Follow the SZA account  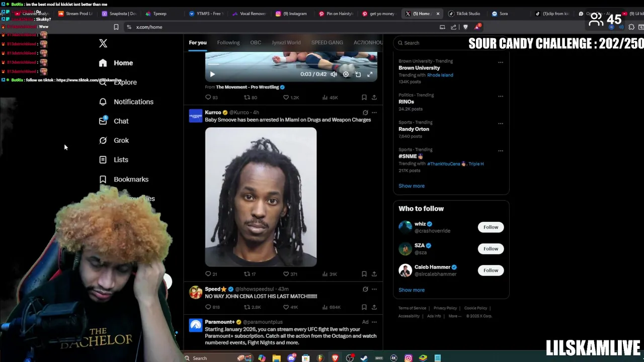click(x=491, y=249)
